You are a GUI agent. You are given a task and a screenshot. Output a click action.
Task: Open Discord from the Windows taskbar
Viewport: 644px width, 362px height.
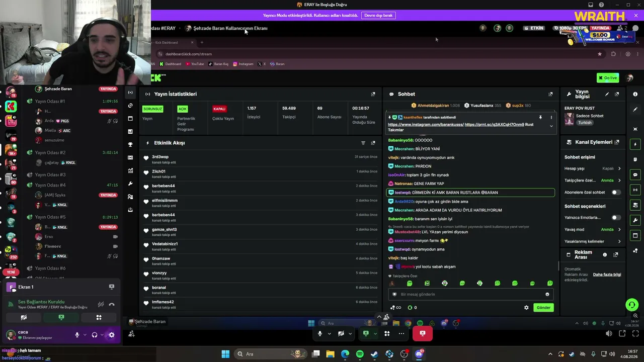[419, 354]
